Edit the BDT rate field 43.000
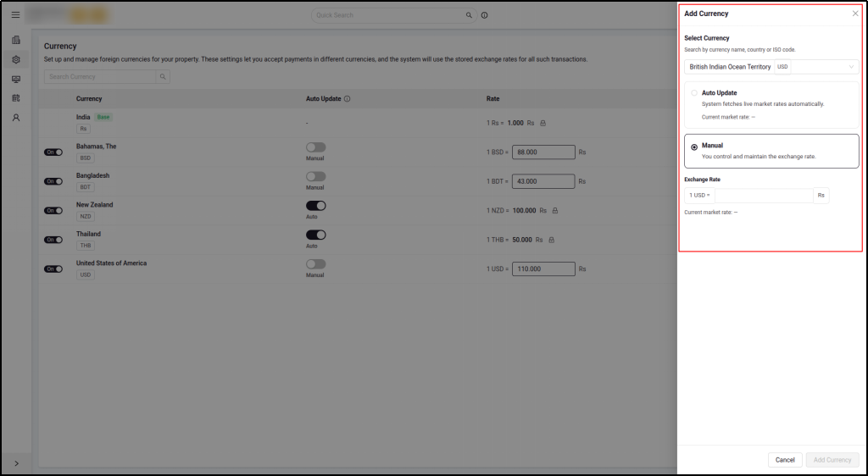The width and height of the screenshot is (868, 476). click(543, 181)
